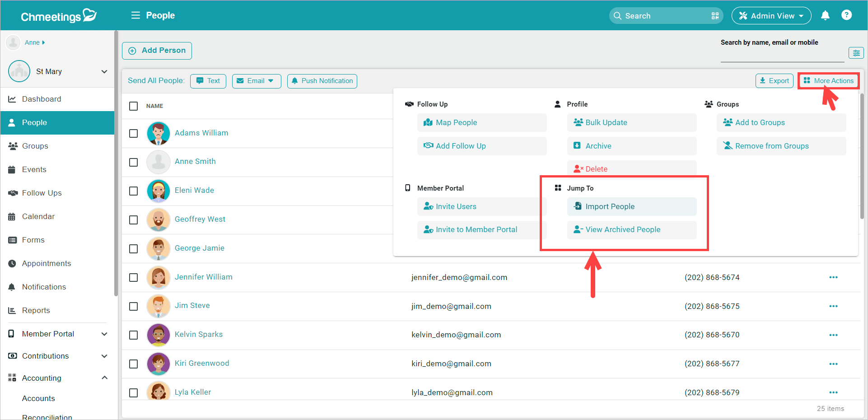Focus the name, email or mobile search field

pos(782,55)
